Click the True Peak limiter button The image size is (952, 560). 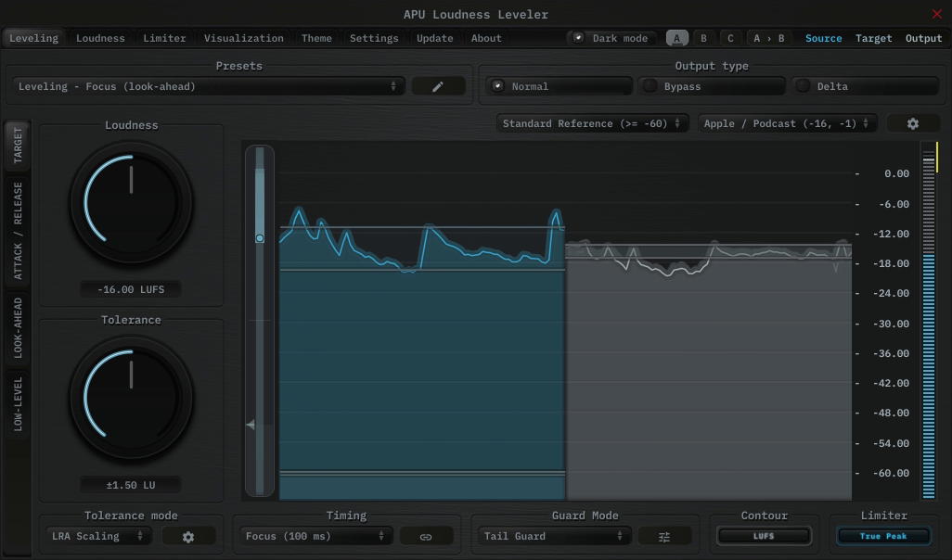pyautogui.click(x=882, y=536)
